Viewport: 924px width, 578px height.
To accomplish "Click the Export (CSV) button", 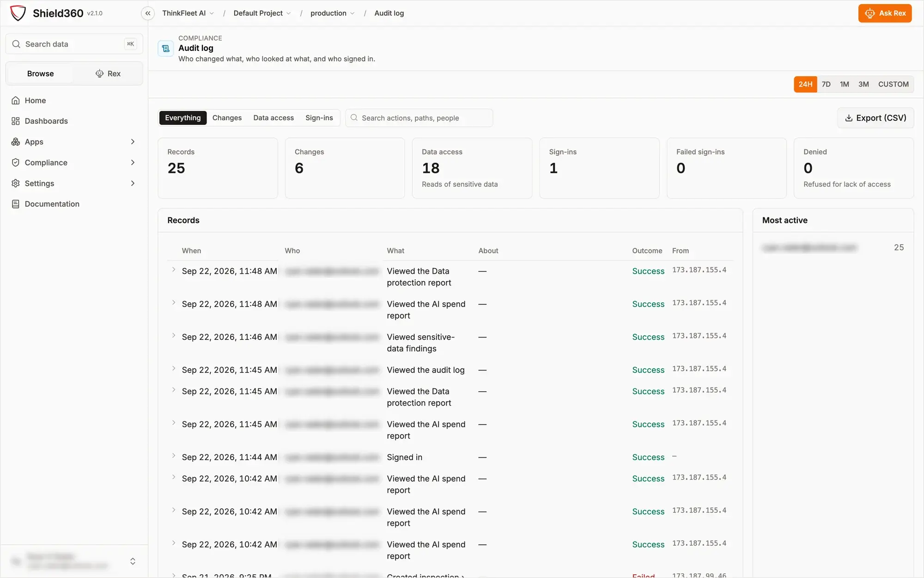I will [x=875, y=118].
